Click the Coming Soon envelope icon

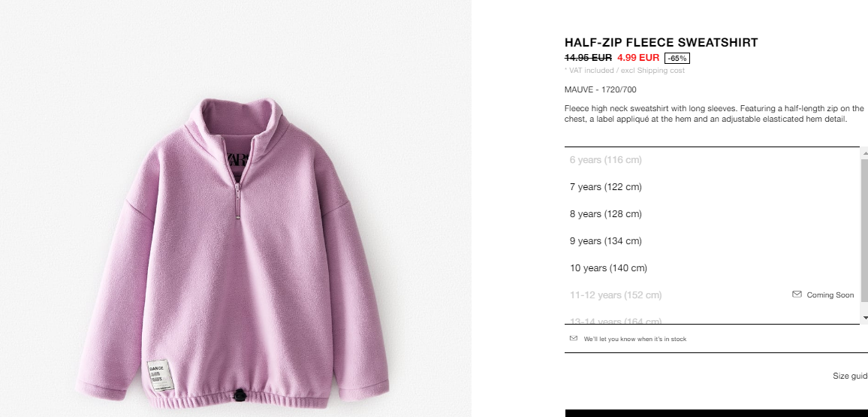click(797, 294)
